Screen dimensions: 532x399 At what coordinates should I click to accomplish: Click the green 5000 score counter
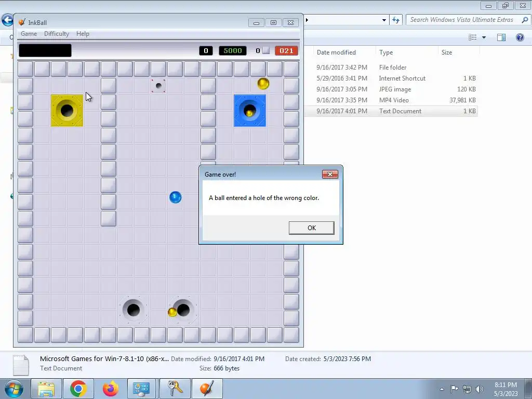[233, 50]
